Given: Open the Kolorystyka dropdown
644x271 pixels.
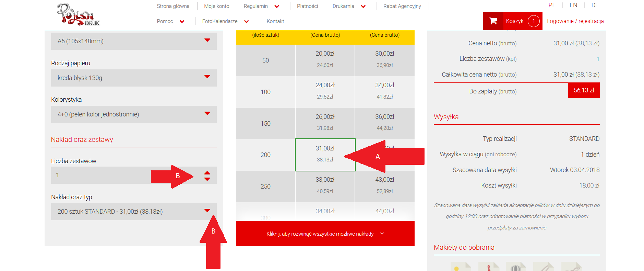Looking at the screenshot, I should point(134,114).
